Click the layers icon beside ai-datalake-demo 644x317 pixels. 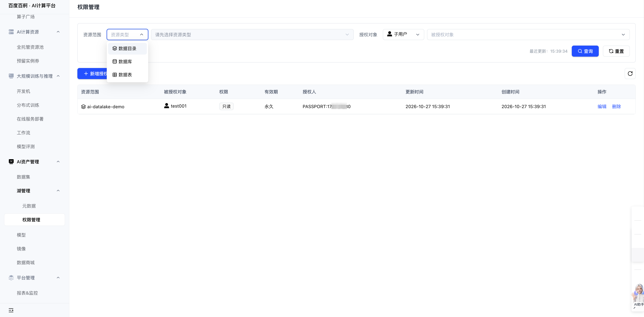pos(83,107)
